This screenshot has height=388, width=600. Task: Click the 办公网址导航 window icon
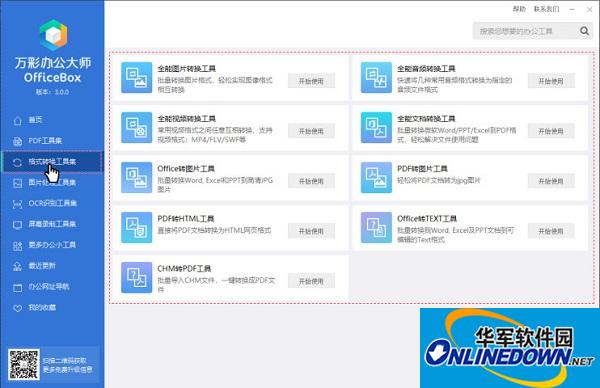18,287
